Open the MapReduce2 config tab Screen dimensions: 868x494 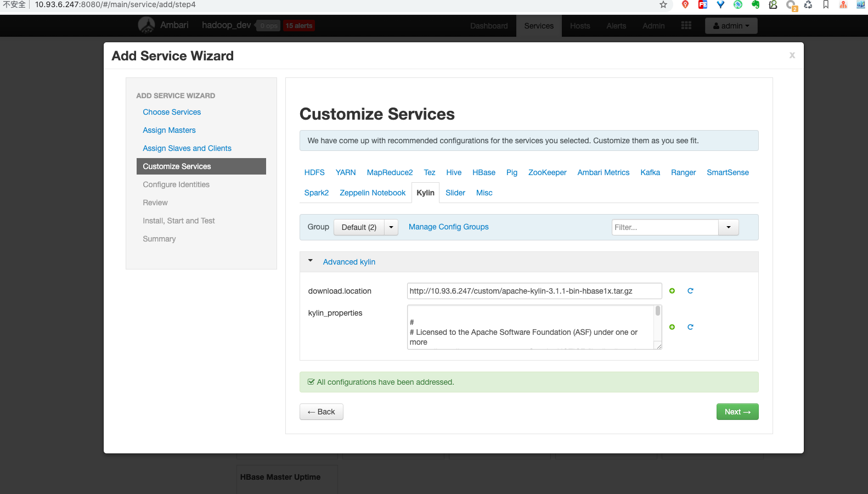(x=390, y=172)
